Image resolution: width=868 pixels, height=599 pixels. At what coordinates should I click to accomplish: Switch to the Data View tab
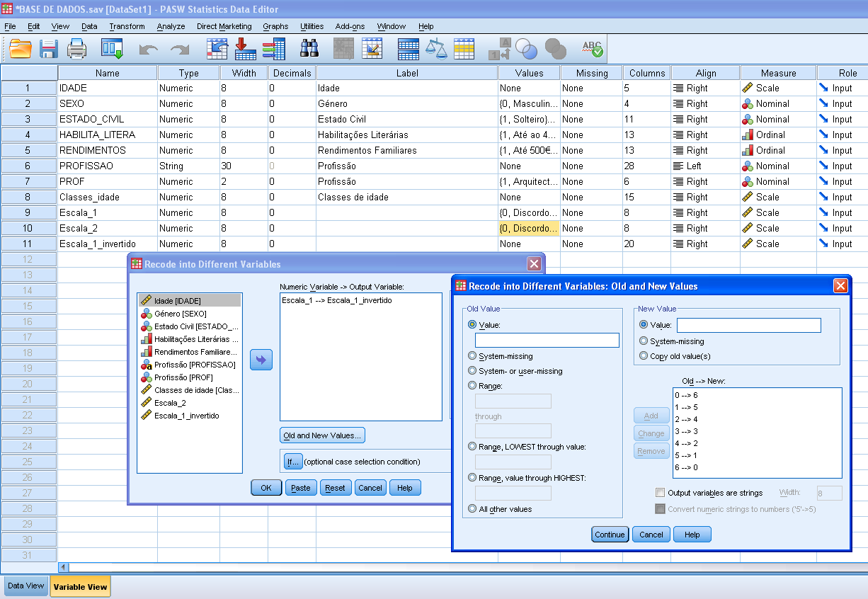(25, 586)
